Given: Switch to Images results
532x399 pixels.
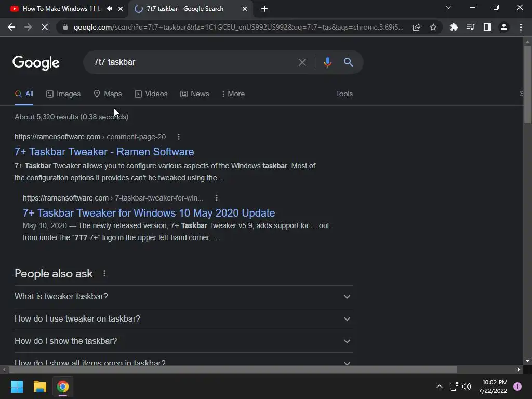Looking at the screenshot, I should [x=63, y=94].
